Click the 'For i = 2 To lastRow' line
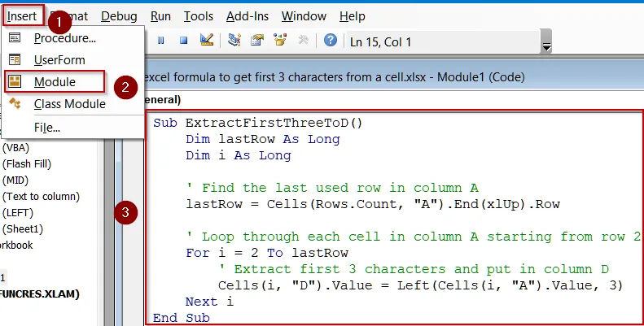 tap(267, 253)
